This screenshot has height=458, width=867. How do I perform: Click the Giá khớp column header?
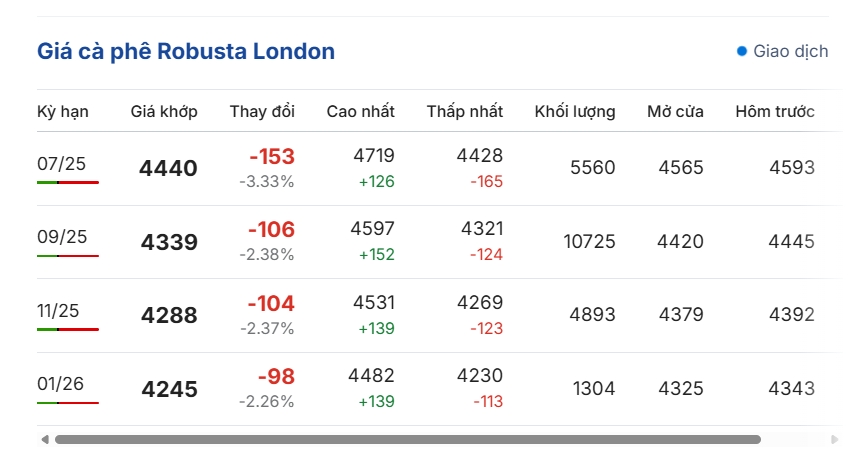point(164,112)
